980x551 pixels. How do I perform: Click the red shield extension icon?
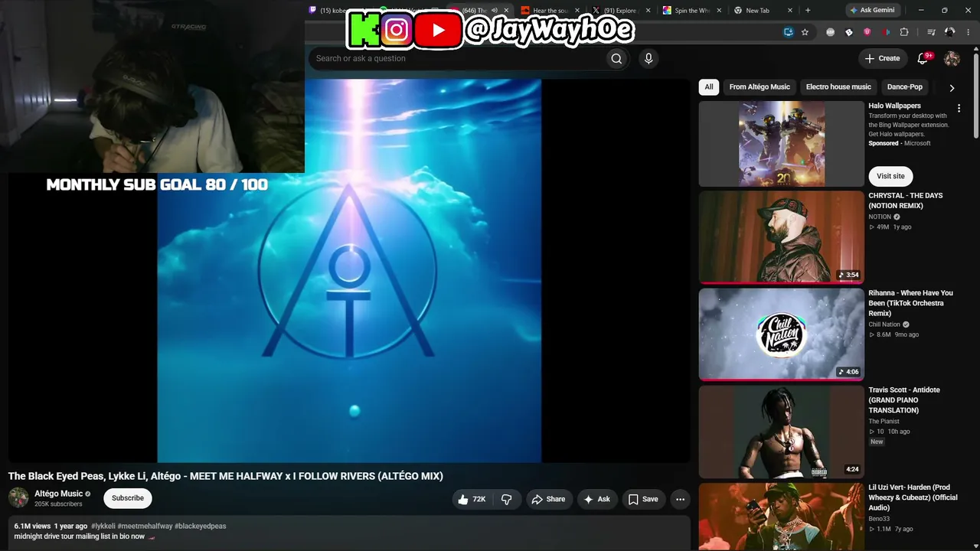(x=867, y=32)
